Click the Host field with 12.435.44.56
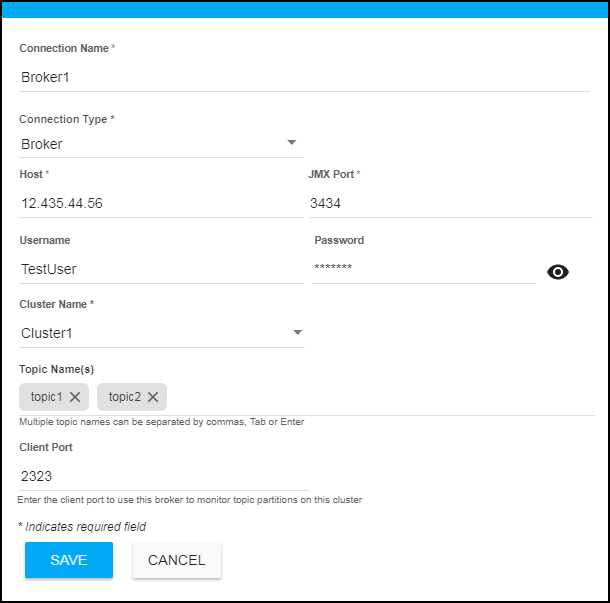The width and height of the screenshot is (610, 603). click(160, 204)
